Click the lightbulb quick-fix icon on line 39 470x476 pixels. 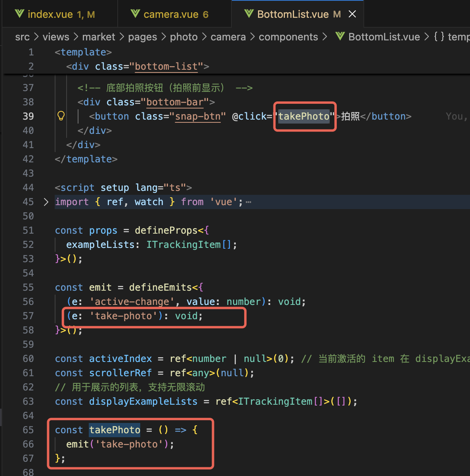click(61, 116)
